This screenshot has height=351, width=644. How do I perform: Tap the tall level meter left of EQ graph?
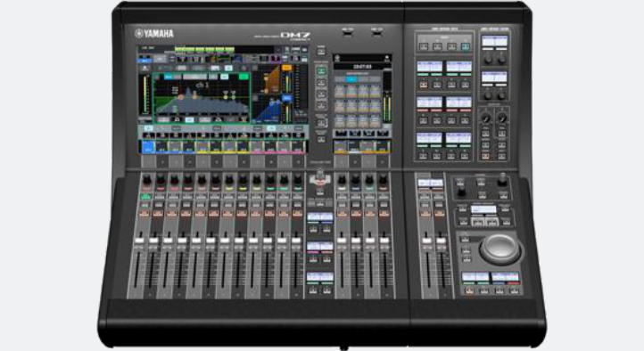pyautogui.click(x=145, y=95)
